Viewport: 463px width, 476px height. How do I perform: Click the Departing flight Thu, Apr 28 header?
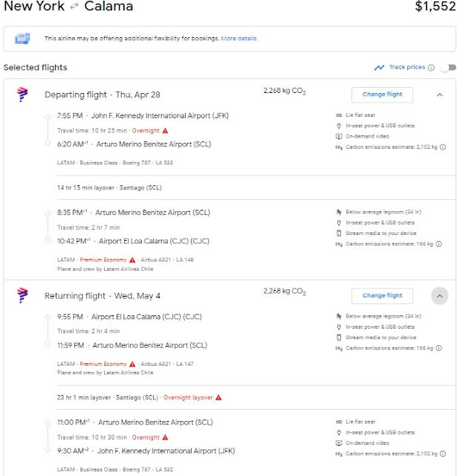[102, 94]
